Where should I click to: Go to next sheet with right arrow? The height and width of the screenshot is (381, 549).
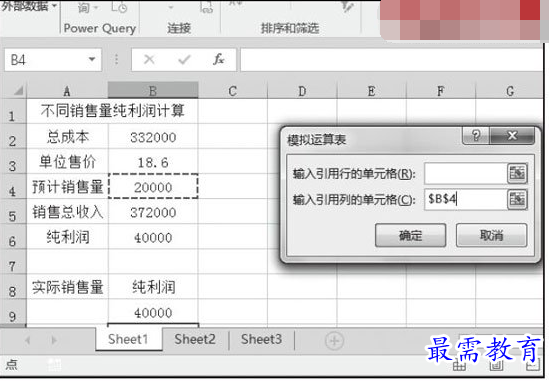(54, 340)
